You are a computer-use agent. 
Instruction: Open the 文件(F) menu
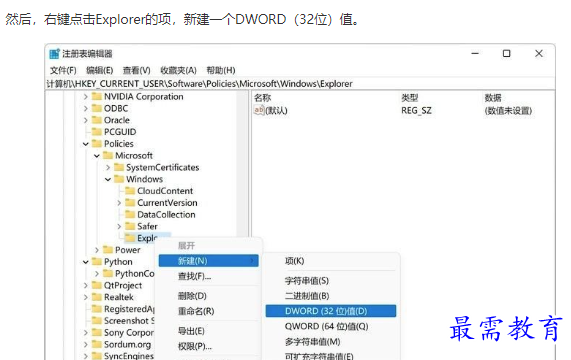coord(63,70)
